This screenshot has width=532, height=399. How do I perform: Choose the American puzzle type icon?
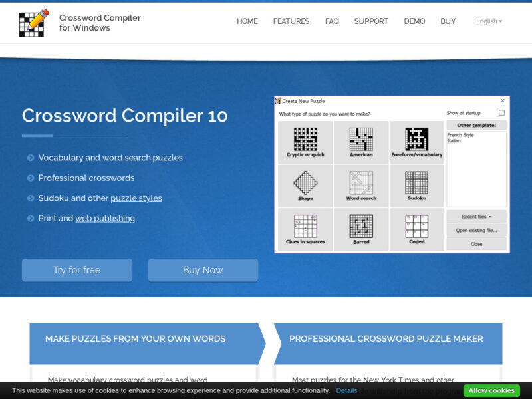[x=361, y=139]
